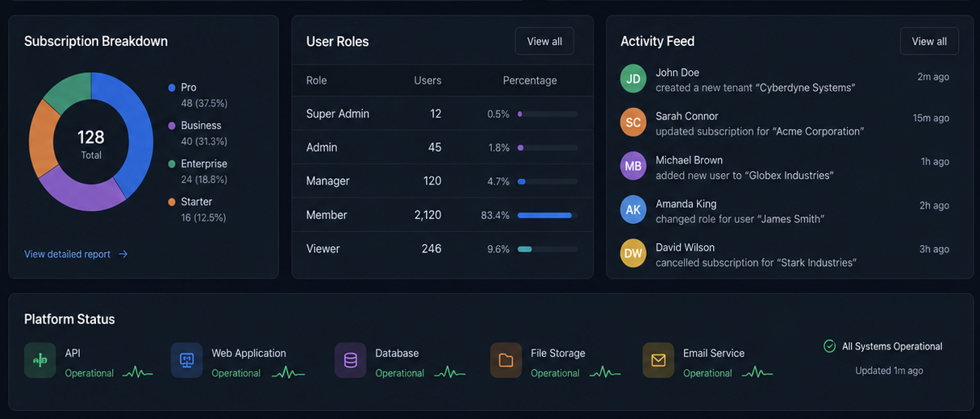980x419 pixels.
Task: Click the File Storage folder icon
Action: pos(506,360)
